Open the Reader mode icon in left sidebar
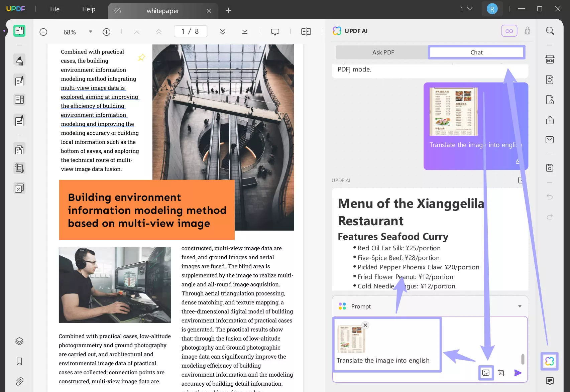Screen dimensions: 570x392 [x=19, y=31]
